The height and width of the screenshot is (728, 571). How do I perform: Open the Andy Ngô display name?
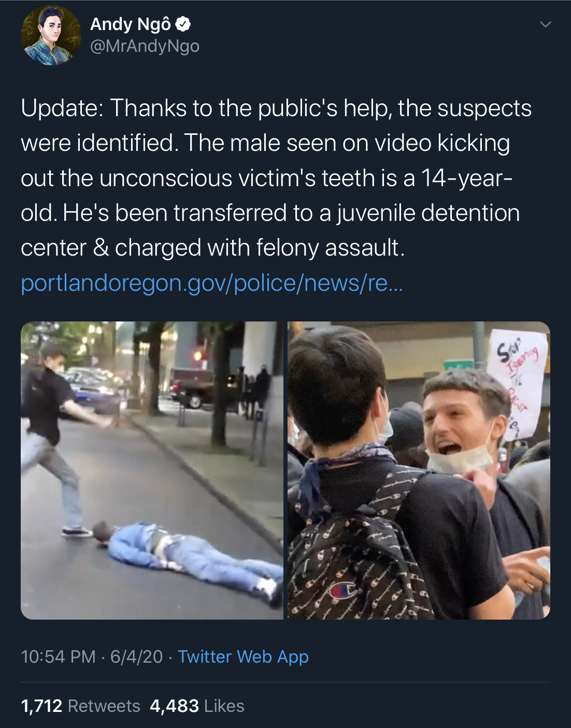[130, 24]
